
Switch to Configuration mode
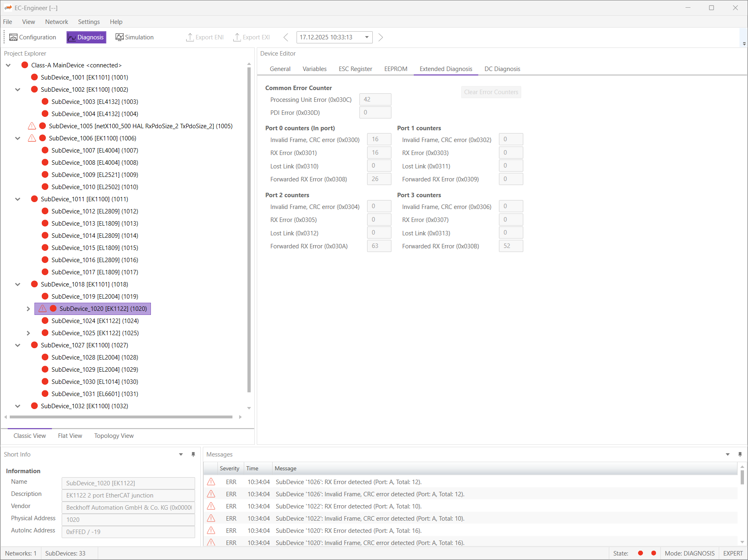(32, 37)
